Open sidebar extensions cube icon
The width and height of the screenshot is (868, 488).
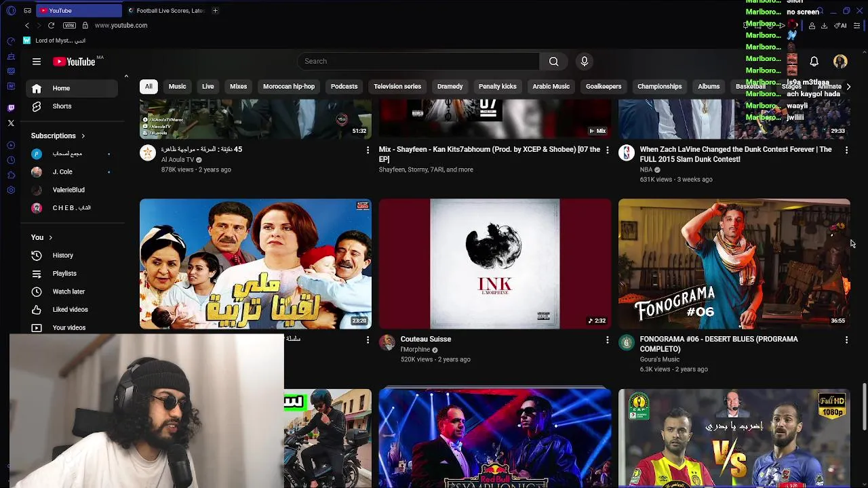11,175
